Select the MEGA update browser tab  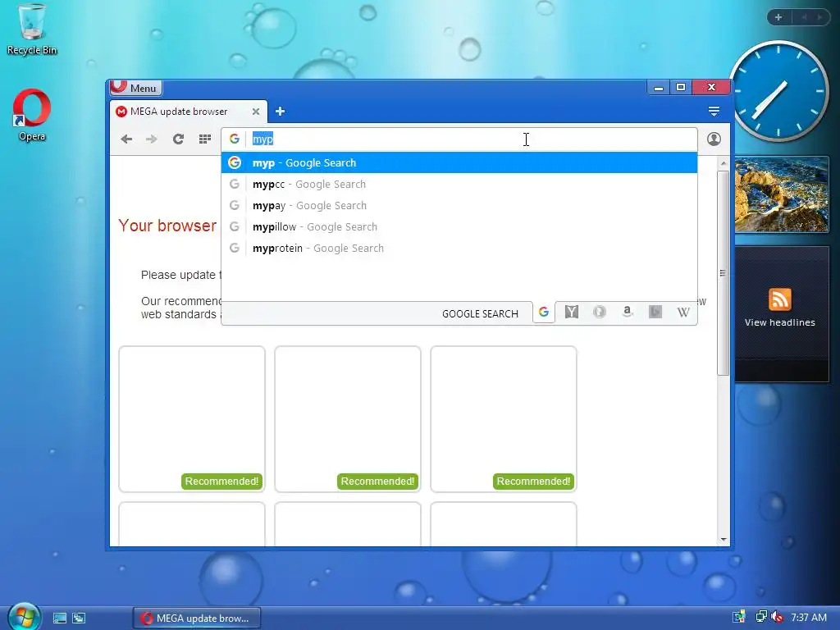(x=188, y=112)
